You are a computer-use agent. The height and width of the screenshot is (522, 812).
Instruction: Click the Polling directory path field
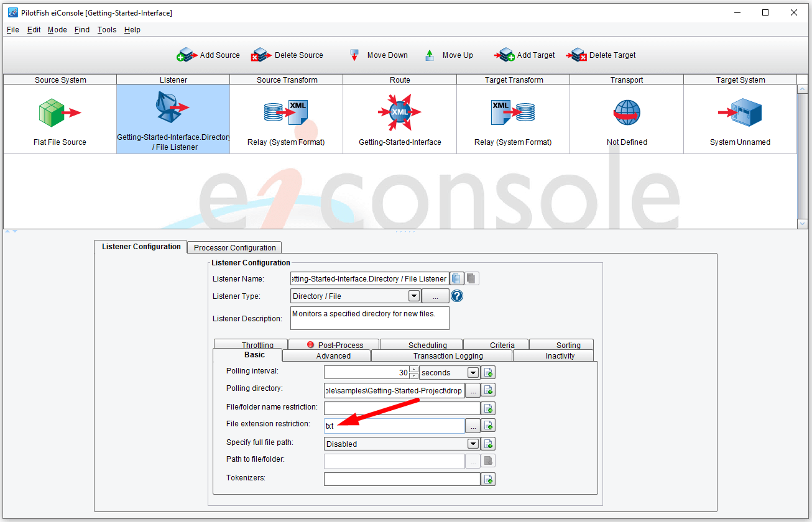(x=394, y=390)
